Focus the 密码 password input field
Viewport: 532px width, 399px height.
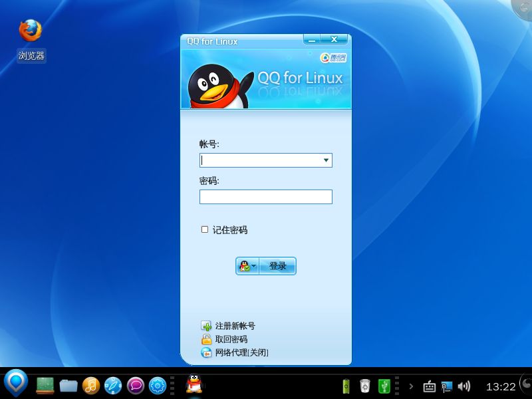[x=265, y=197]
